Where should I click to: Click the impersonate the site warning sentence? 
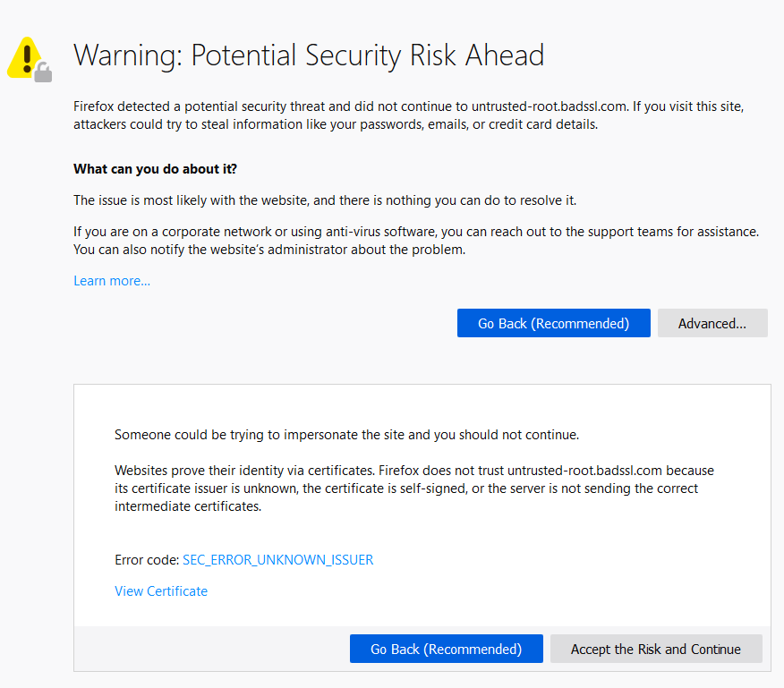pos(346,435)
